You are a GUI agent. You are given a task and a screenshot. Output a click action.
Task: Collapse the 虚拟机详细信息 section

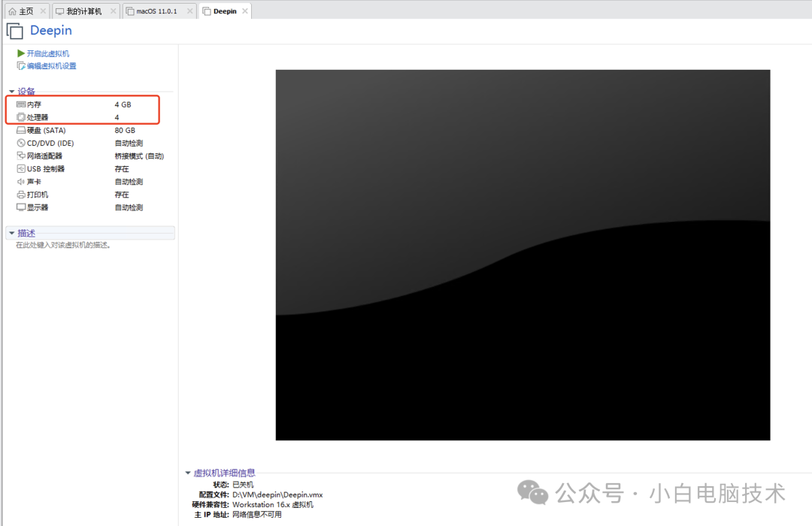point(188,473)
